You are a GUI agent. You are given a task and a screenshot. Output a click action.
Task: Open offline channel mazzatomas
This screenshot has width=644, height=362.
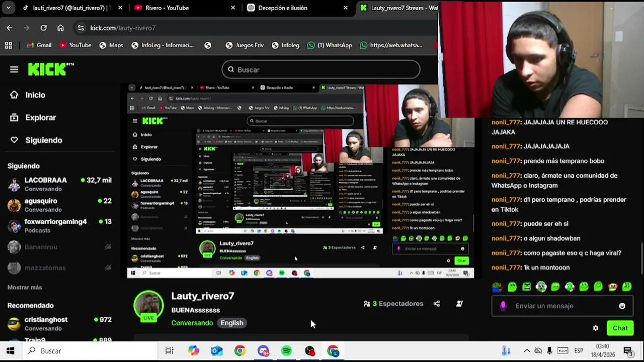point(59,267)
